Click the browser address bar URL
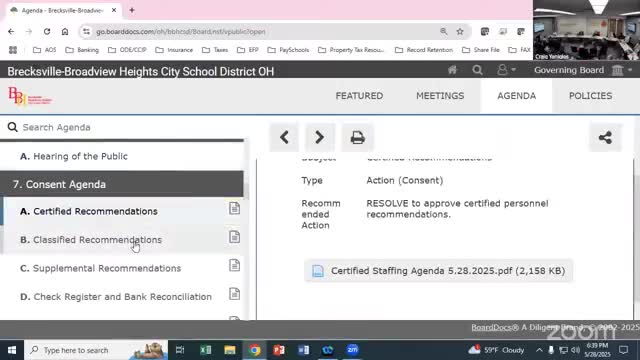Viewport: 640px width, 360px height. tap(180, 32)
